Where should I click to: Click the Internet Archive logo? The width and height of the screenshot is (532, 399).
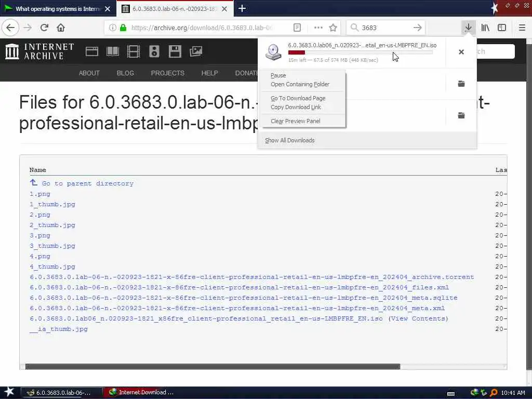coord(39,51)
